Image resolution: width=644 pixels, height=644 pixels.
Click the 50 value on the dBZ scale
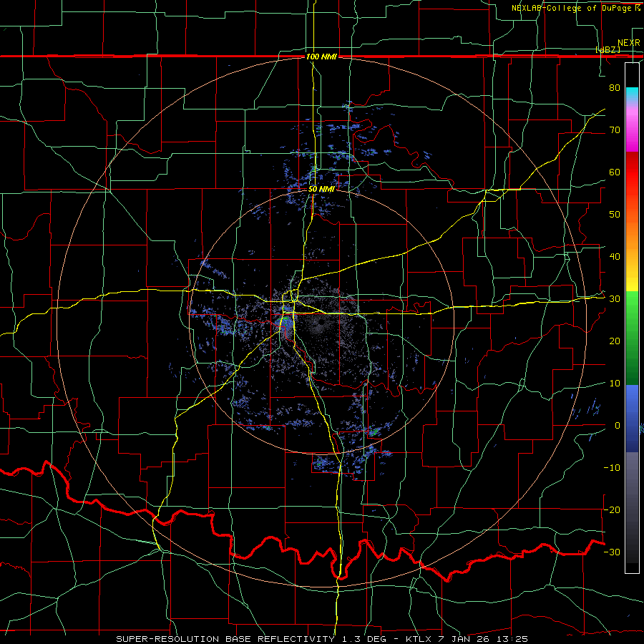tap(615, 215)
